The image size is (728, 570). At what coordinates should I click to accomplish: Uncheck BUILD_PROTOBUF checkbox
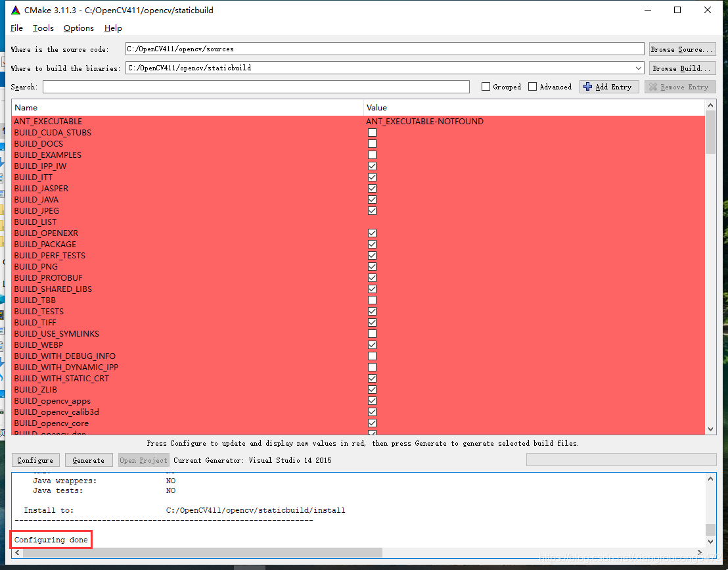tap(372, 277)
